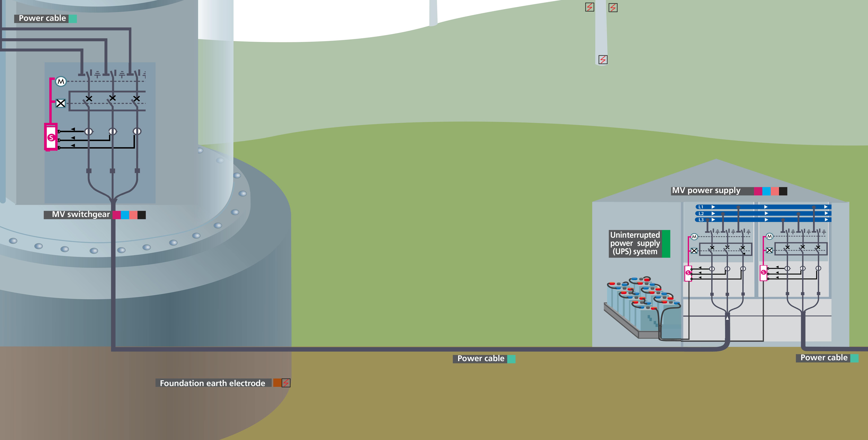Toggle the middle circuit breaker X contact
868x440 pixels.
point(113,98)
